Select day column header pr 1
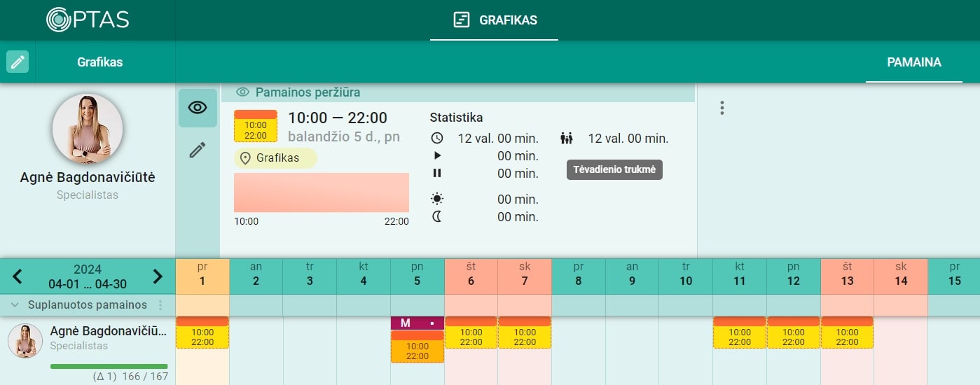The image size is (980, 385). 202,276
